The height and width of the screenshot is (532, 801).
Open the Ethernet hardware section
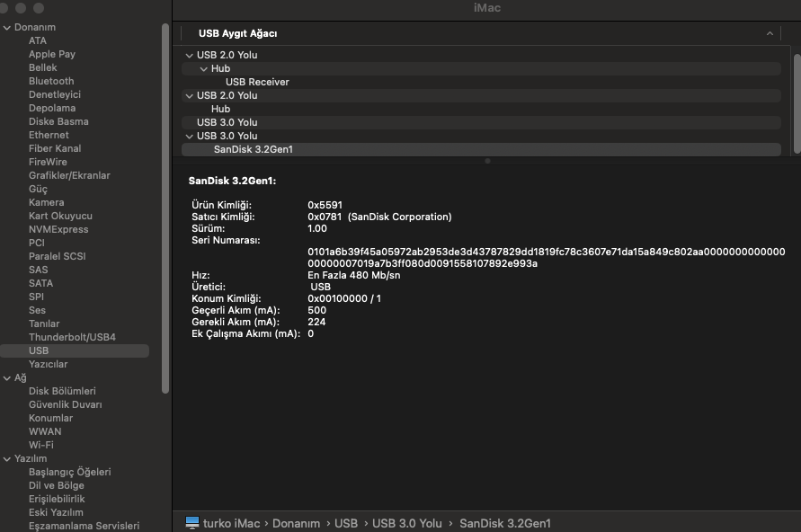coord(48,135)
